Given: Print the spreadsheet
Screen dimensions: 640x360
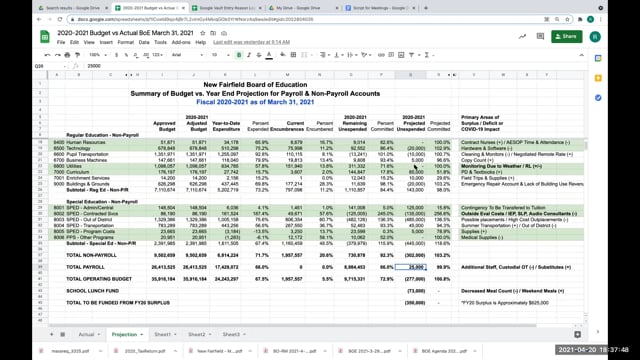Looking at the screenshot, I should point(67,55).
